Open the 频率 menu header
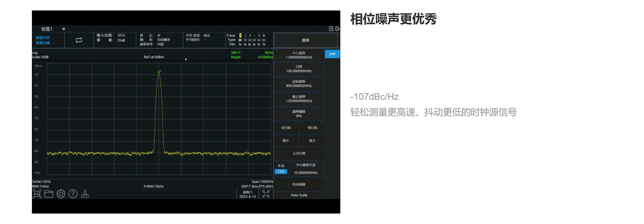This screenshot has width=644, height=224. pos(305,40)
